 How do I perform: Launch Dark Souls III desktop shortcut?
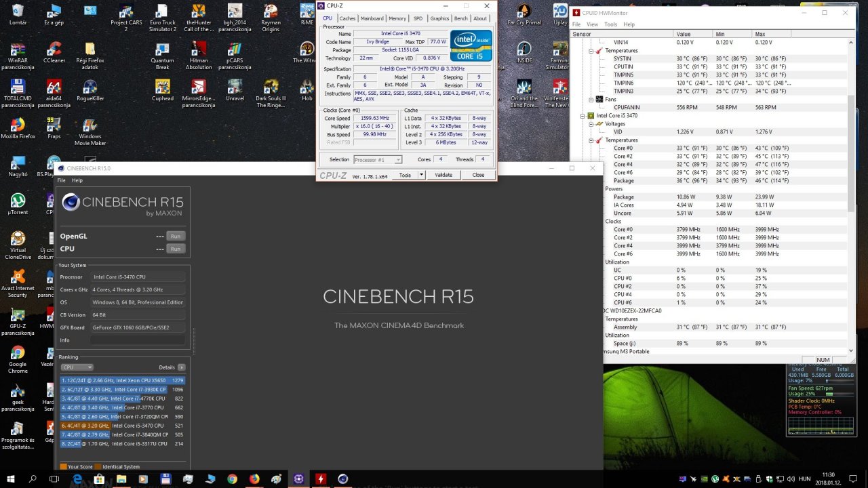coord(271,94)
